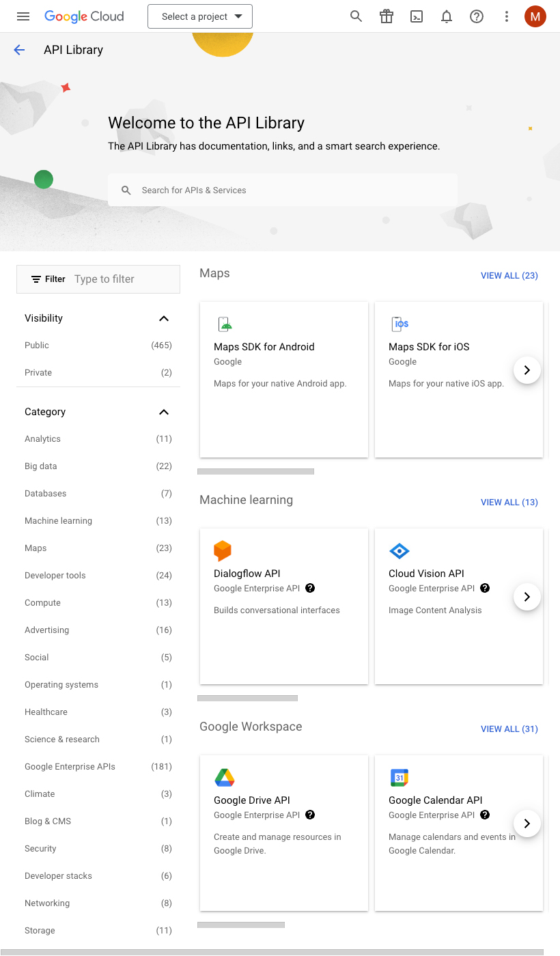
Task: Select the Advertising category
Action: coord(98,630)
